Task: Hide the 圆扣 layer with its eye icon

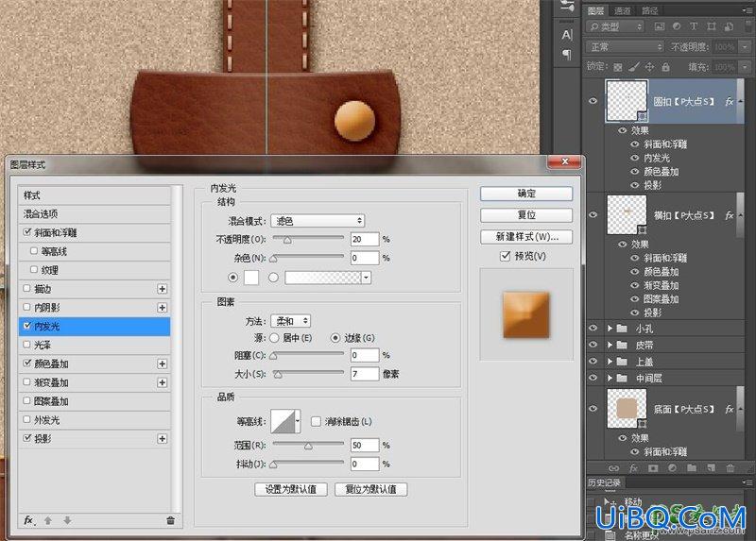Action: [593, 101]
